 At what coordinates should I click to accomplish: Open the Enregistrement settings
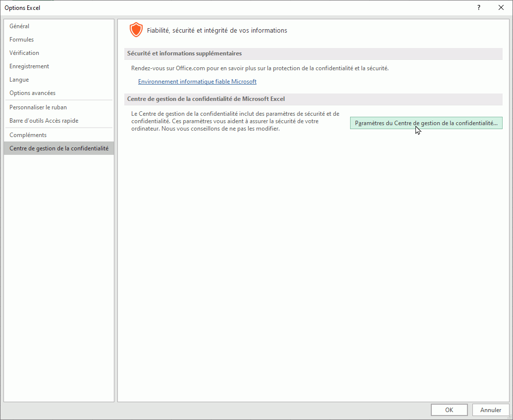click(59, 66)
